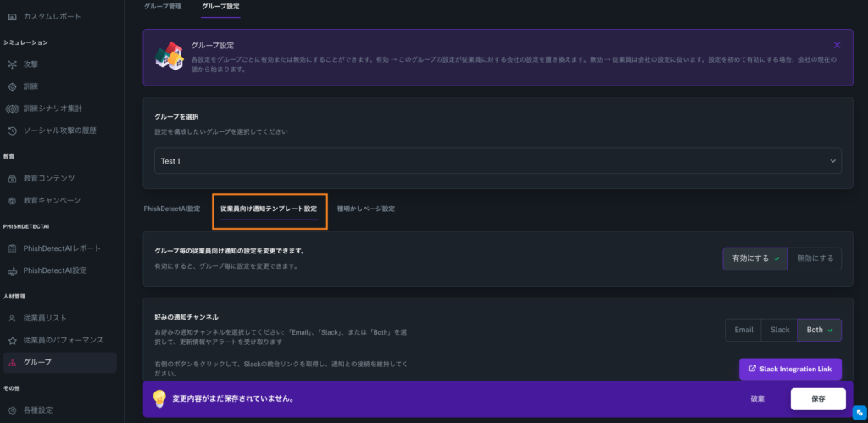The height and width of the screenshot is (423, 868).
Task: Click the ソーシャル攻撃の履歴 history icon
Action: [x=12, y=131]
